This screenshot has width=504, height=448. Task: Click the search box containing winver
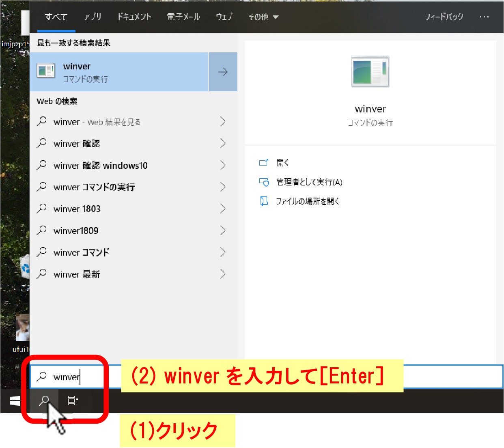tap(266, 377)
